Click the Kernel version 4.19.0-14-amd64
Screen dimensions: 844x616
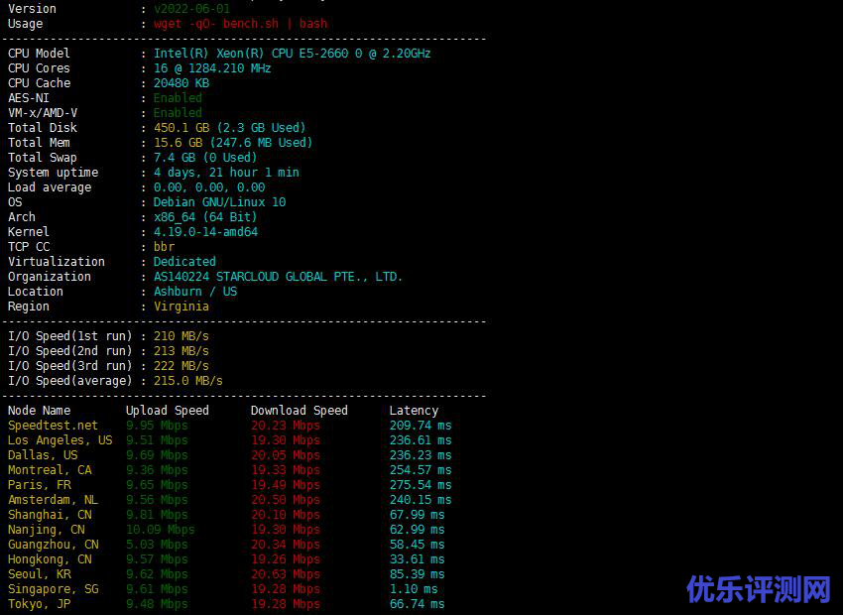coord(205,232)
